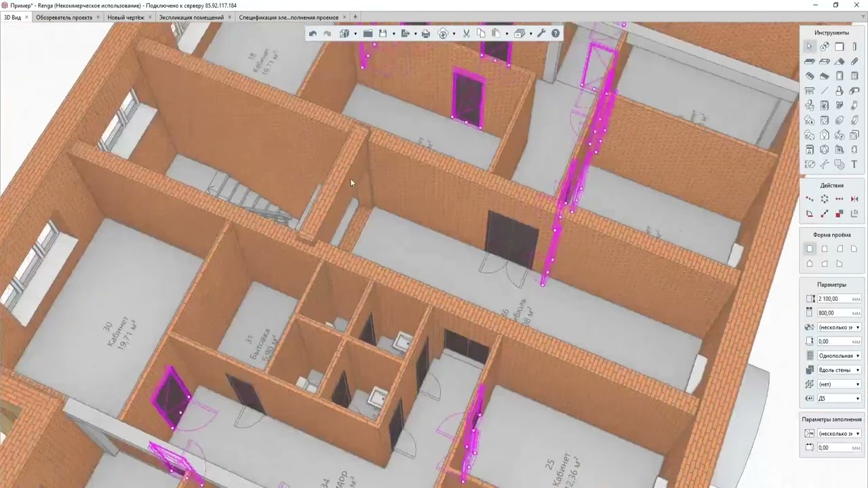Open Help with the question mark icon

pos(556,33)
